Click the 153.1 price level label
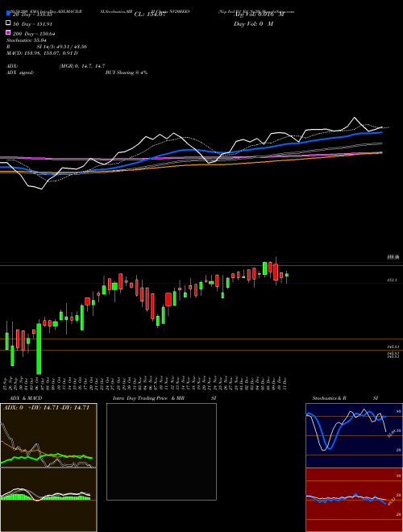This screenshot has height=532, width=403. pos(392,281)
